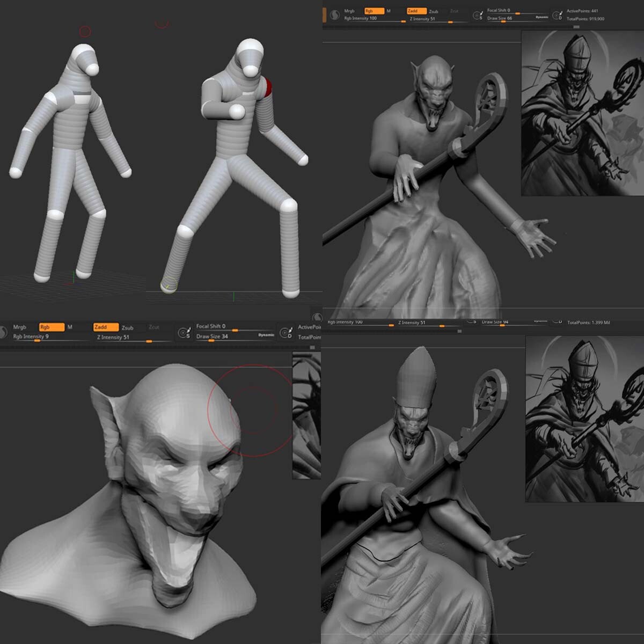Switch to Zsub in the Draw Size 66 toolbar
This screenshot has height=644, width=644.
tap(434, 12)
